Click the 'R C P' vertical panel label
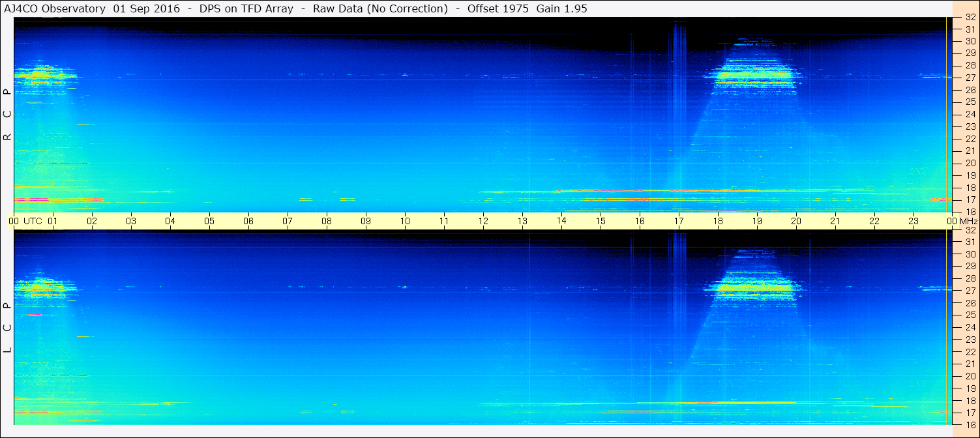 [8, 115]
